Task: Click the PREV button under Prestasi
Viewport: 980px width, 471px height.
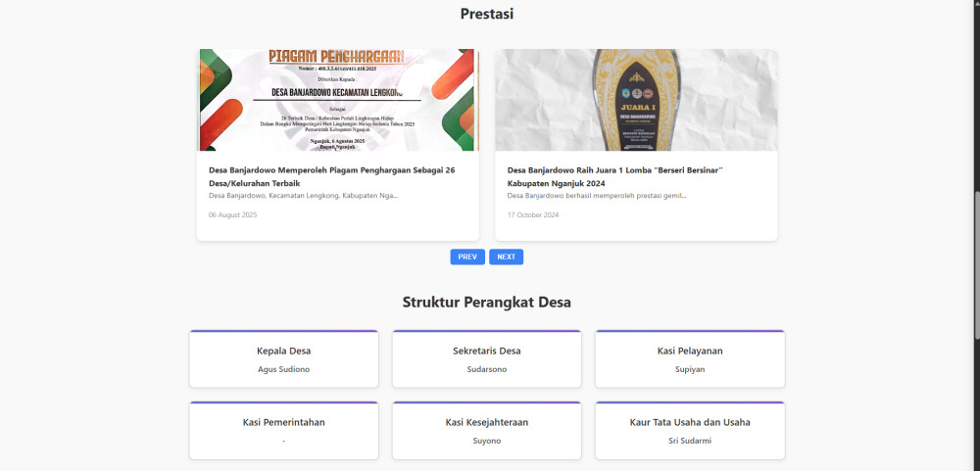Action: (x=466, y=257)
